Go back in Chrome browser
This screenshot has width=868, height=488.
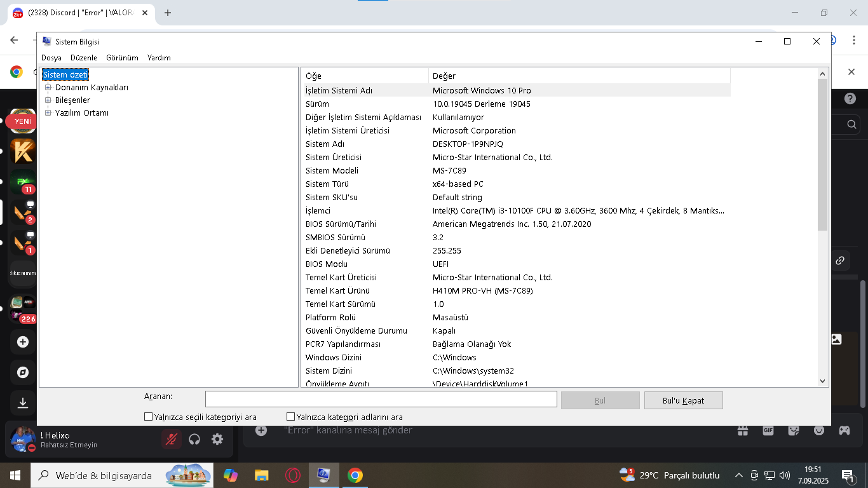pos(14,40)
